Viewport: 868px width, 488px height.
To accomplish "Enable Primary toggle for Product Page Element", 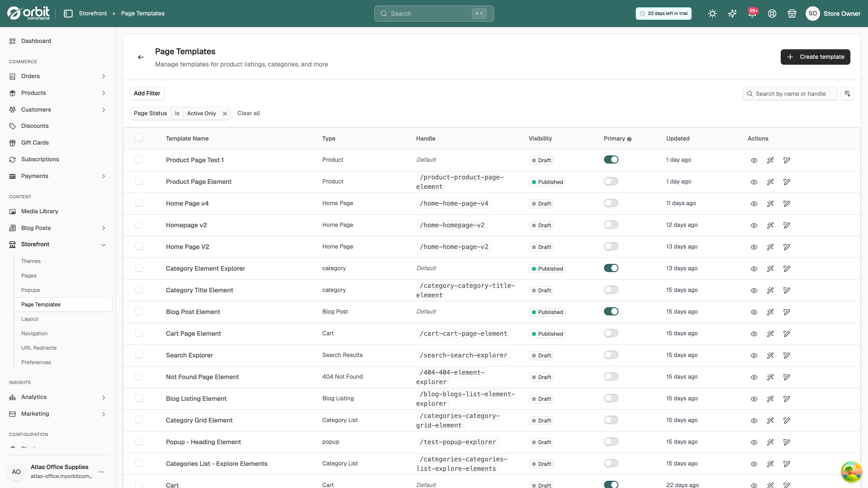I will point(611,181).
